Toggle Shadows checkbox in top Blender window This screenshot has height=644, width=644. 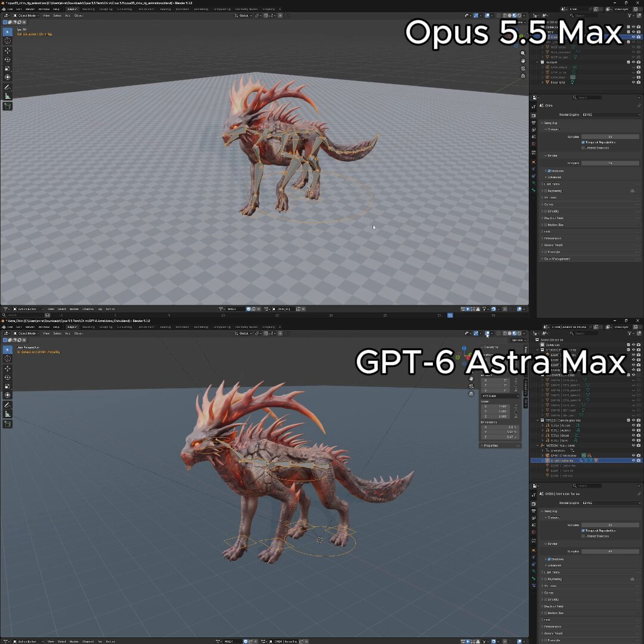click(549, 171)
